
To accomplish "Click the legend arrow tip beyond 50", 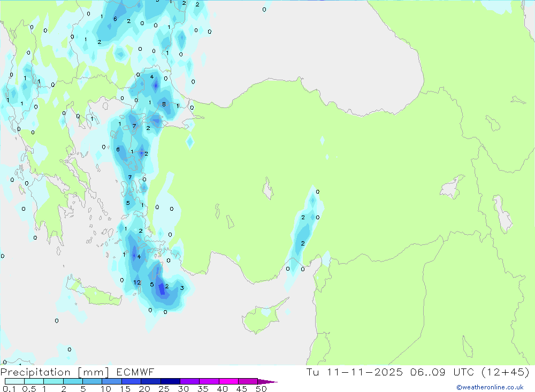I will (x=268, y=382).
